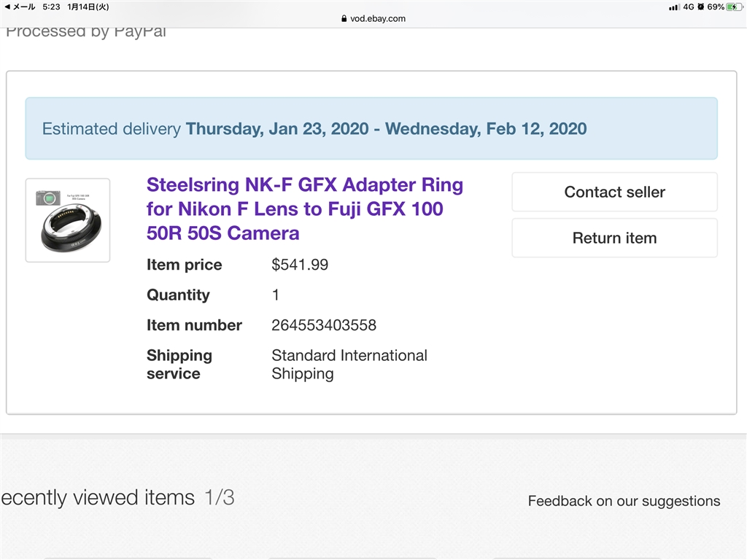Open Feedback on our suggestions link
747x560 pixels.
[624, 501]
